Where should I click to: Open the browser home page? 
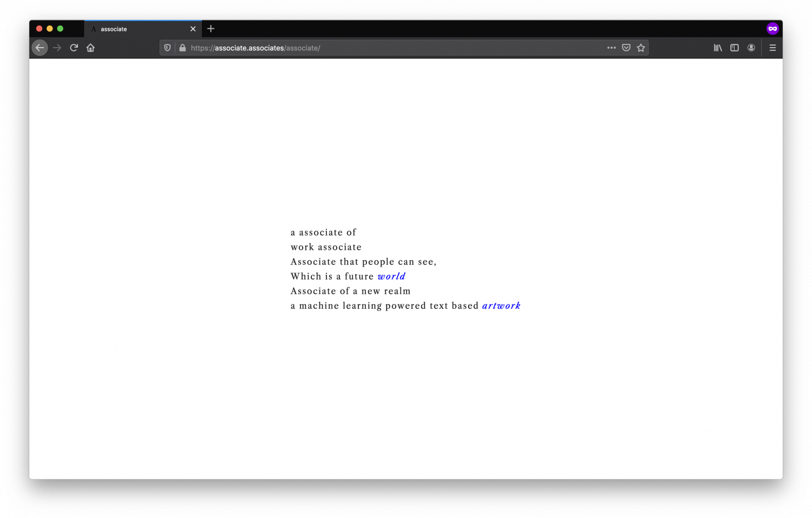click(x=90, y=48)
